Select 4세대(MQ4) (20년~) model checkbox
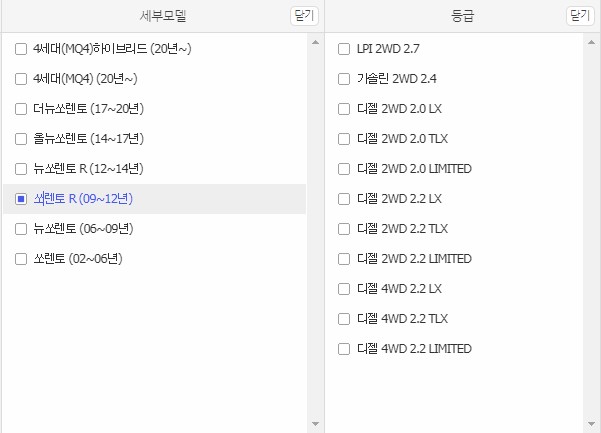 pyautogui.click(x=21, y=79)
